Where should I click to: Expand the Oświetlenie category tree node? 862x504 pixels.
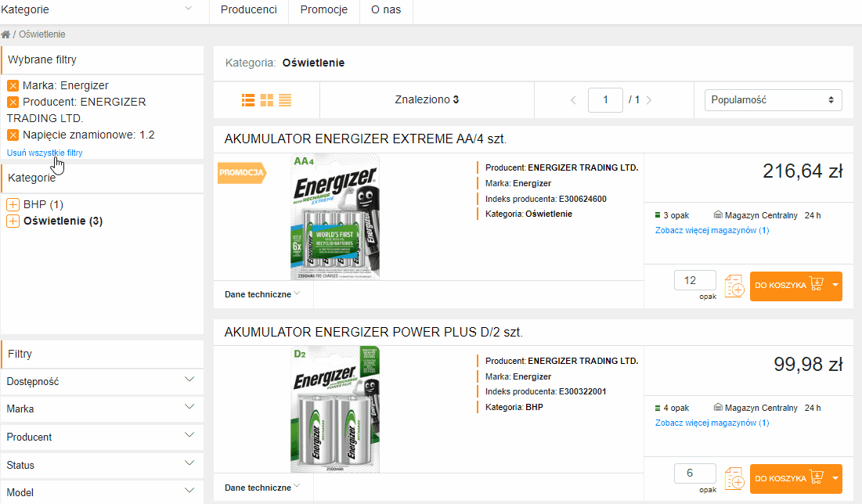click(x=13, y=221)
